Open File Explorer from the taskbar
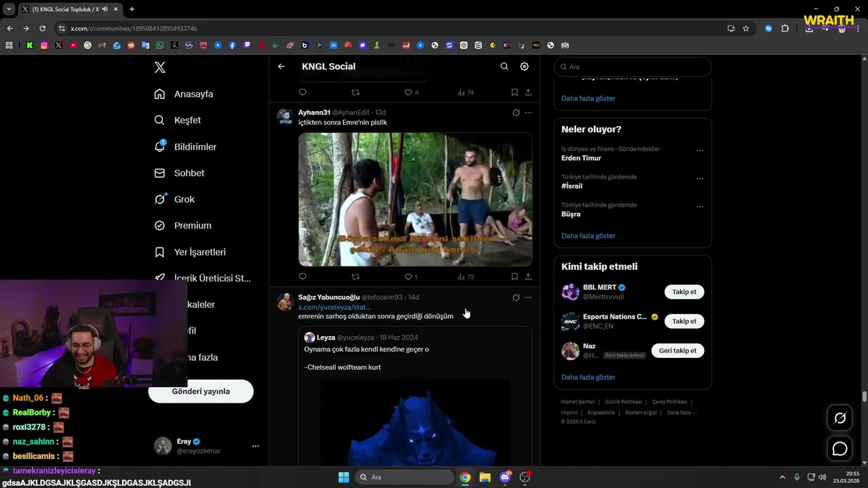 [x=485, y=477]
